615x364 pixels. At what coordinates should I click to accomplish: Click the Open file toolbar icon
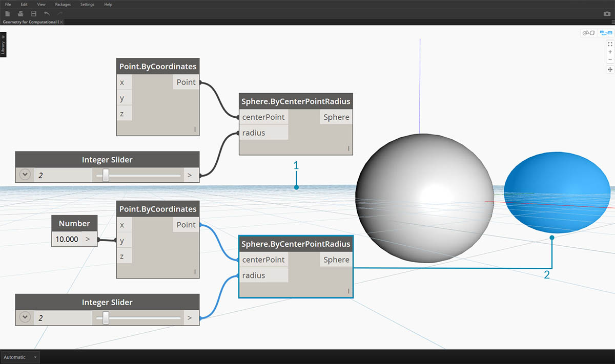(20, 14)
